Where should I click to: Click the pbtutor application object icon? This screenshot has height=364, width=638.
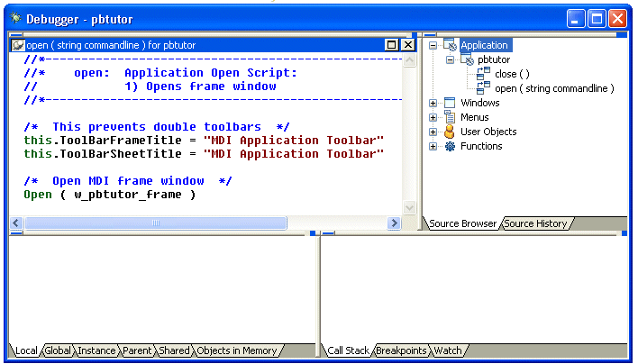click(x=467, y=59)
